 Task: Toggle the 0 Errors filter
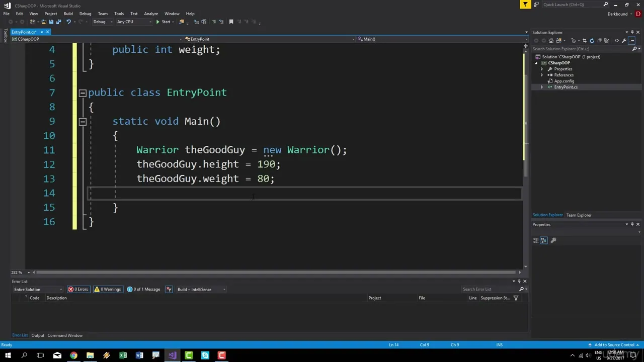tap(78, 289)
